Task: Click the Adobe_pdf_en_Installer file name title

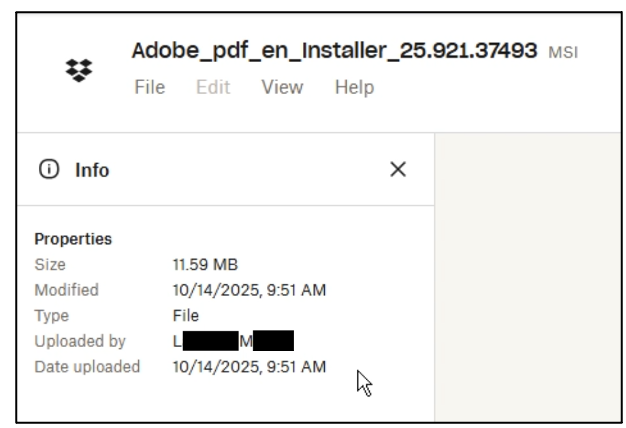Action: (x=335, y=51)
